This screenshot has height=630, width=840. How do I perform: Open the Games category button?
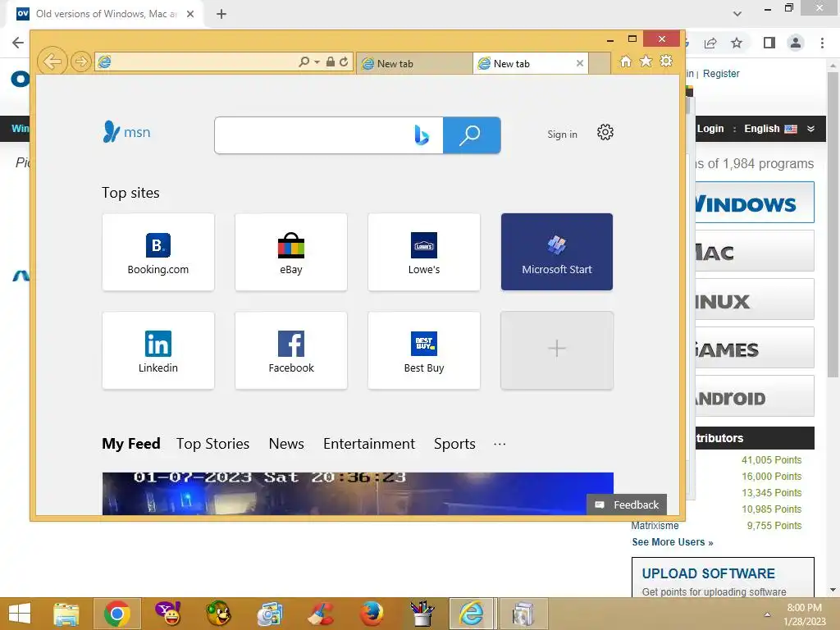(755, 347)
